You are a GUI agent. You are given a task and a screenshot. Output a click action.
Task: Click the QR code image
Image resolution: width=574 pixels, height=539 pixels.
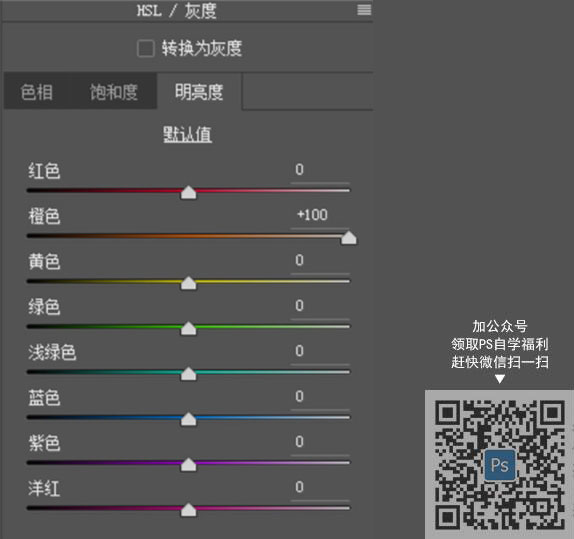499,464
